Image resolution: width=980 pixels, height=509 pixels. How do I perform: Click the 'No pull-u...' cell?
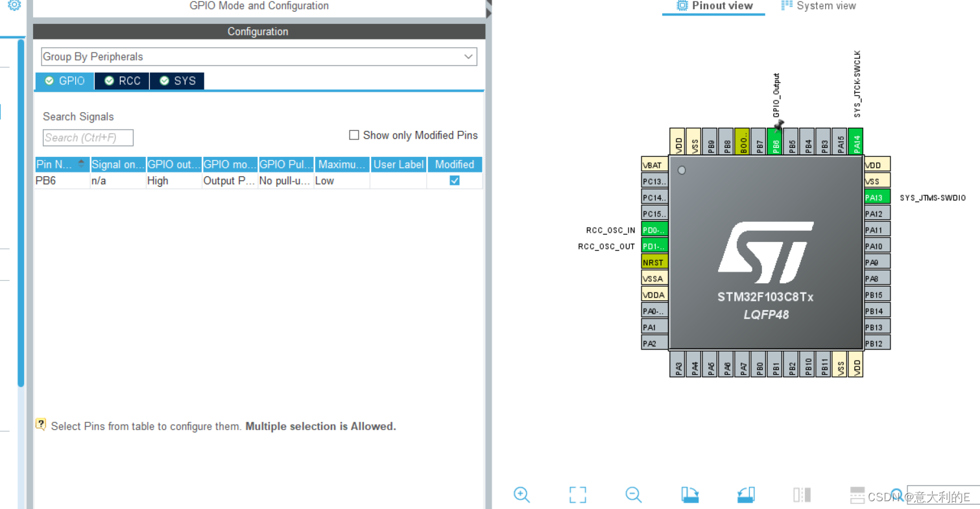285,181
